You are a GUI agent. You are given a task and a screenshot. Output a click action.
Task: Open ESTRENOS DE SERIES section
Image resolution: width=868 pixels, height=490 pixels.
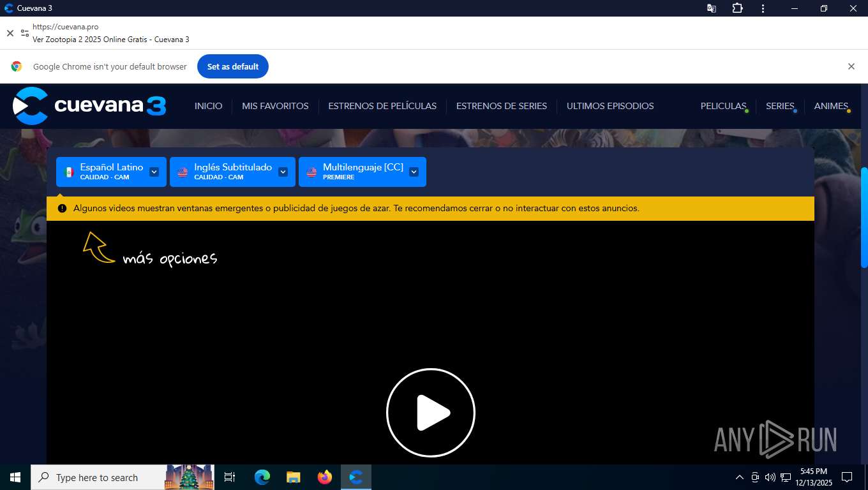tap(502, 106)
